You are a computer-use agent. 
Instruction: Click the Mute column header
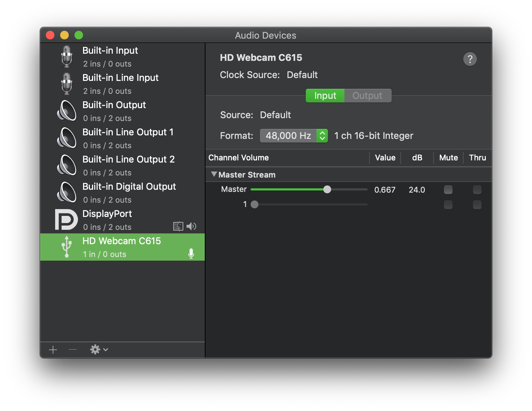pyautogui.click(x=449, y=158)
